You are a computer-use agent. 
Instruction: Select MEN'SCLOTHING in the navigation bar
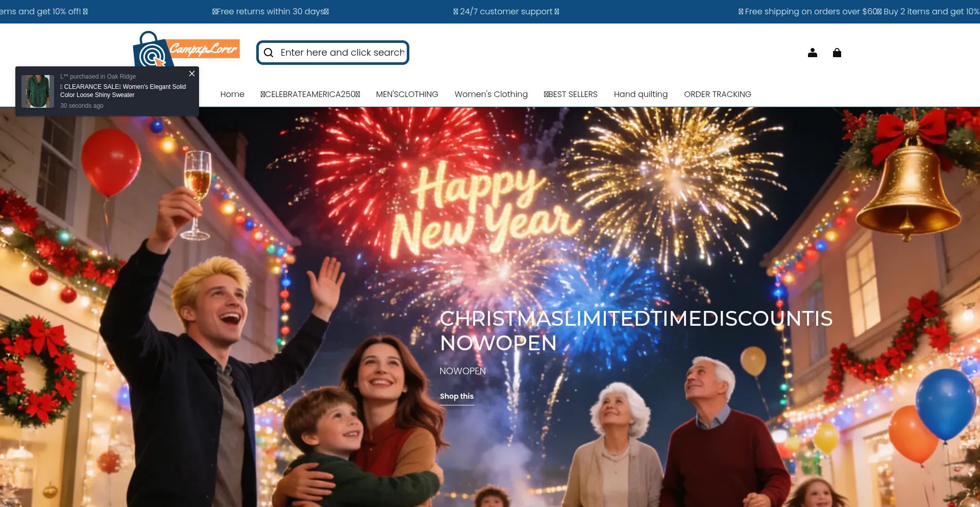coord(407,94)
